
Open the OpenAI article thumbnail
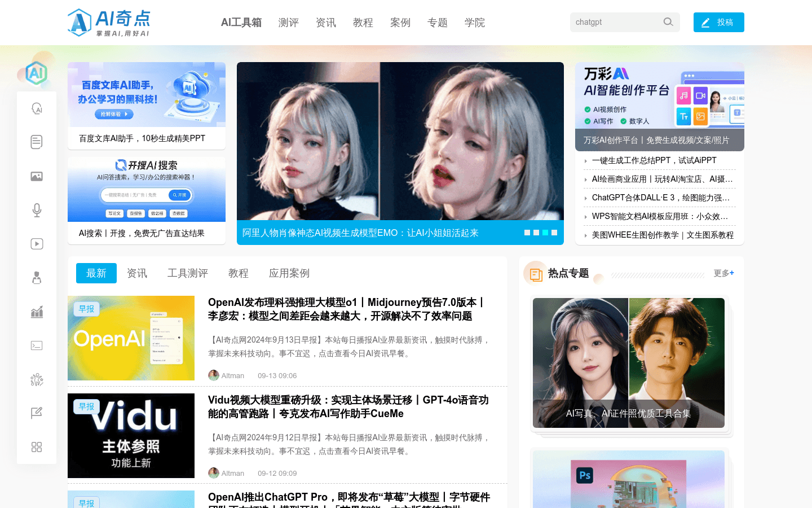[x=131, y=338]
